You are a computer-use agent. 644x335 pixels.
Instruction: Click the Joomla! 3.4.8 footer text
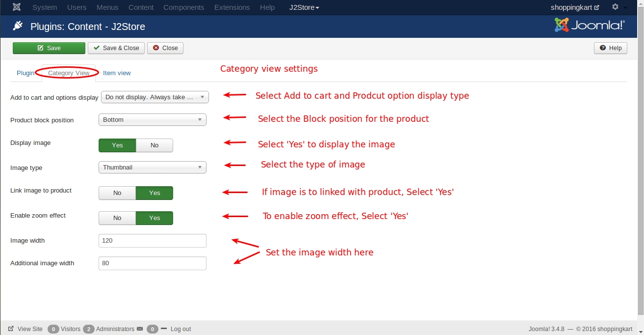[546, 329]
